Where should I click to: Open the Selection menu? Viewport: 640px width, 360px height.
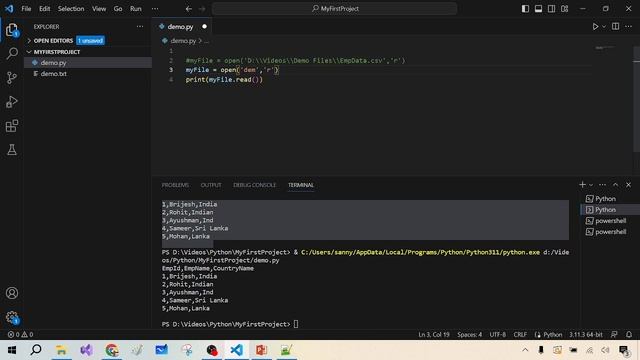tap(71, 9)
